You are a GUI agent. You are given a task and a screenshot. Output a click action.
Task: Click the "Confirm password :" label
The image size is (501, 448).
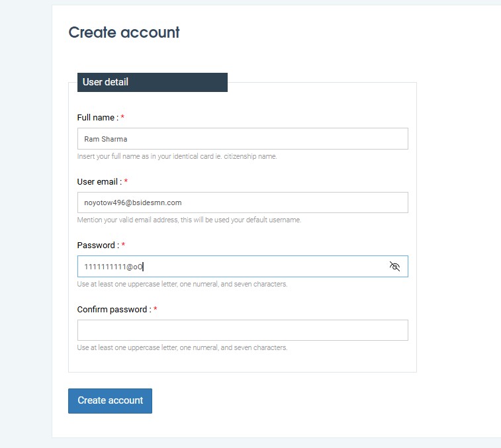click(114, 309)
